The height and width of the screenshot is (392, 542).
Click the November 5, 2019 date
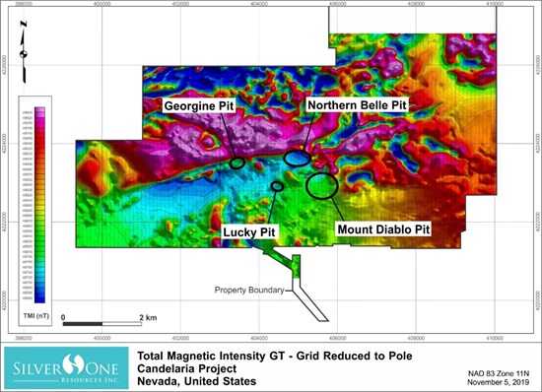click(x=498, y=382)
